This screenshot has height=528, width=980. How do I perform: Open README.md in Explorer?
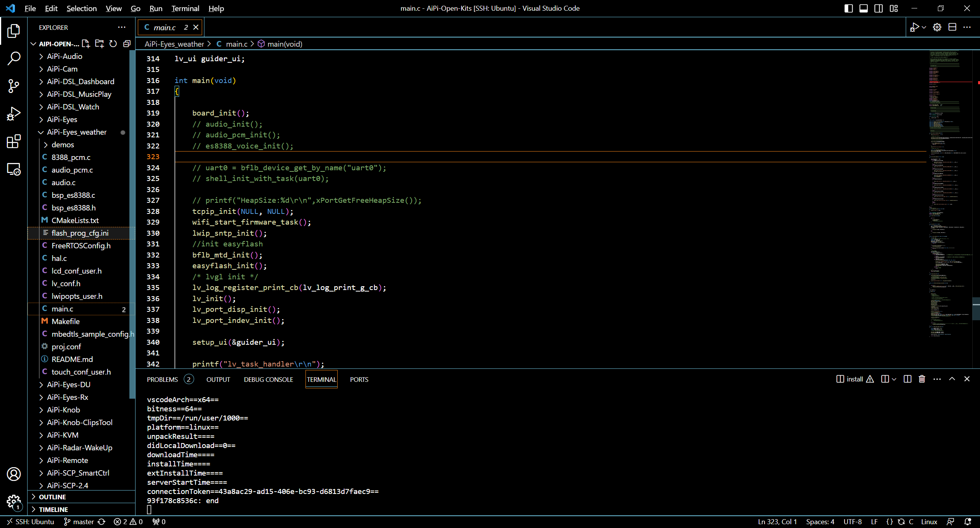click(81, 359)
